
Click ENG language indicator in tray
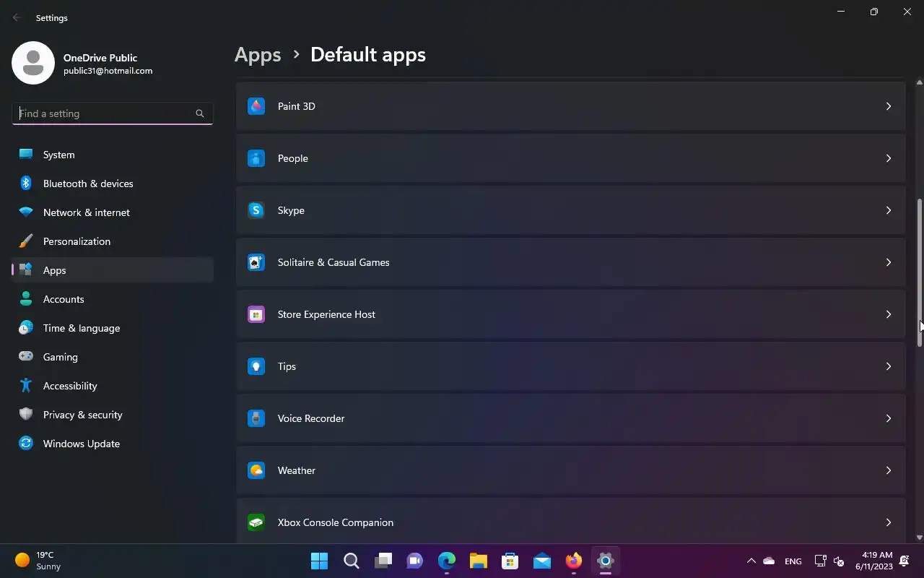click(x=793, y=561)
